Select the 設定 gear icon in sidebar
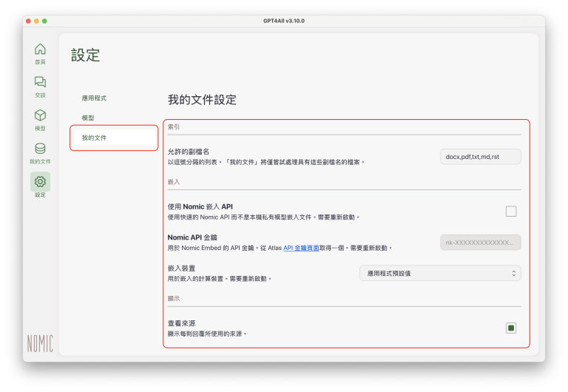The width and height of the screenshot is (568, 392). point(40,182)
